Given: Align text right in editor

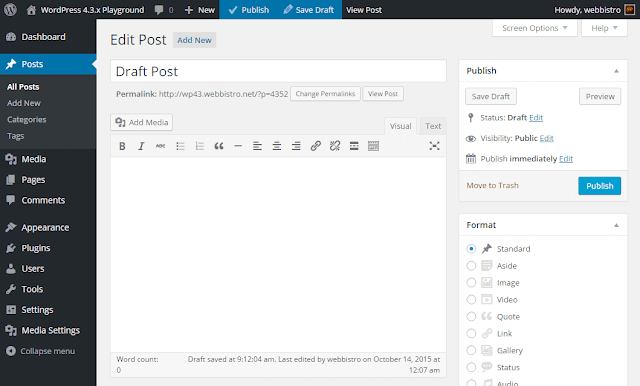Looking at the screenshot, I should 296,146.
